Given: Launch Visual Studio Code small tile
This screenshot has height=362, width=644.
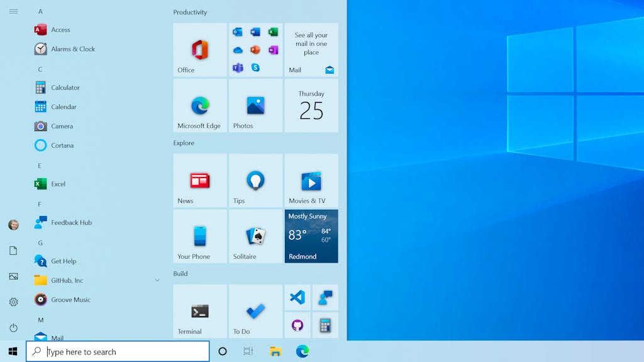Looking at the screenshot, I should click(297, 297).
